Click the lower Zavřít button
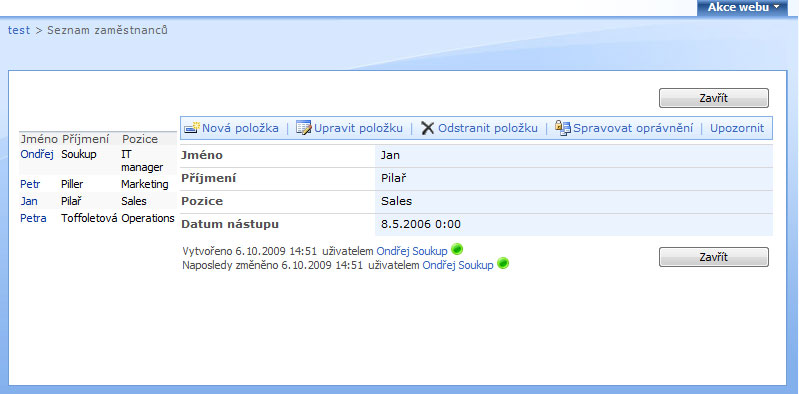Image resolution: width=799 pixels, height=394 pixels. pyautogui.click(x=713, y=257)
